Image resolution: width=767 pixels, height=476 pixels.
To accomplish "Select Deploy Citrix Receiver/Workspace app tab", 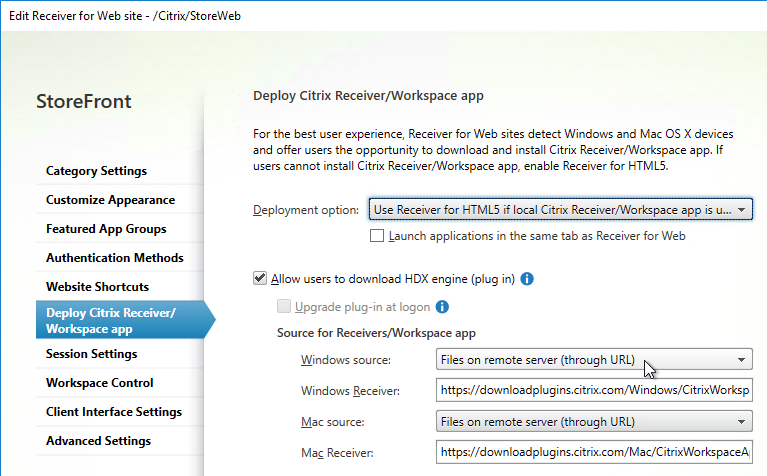I will (125, 320).
